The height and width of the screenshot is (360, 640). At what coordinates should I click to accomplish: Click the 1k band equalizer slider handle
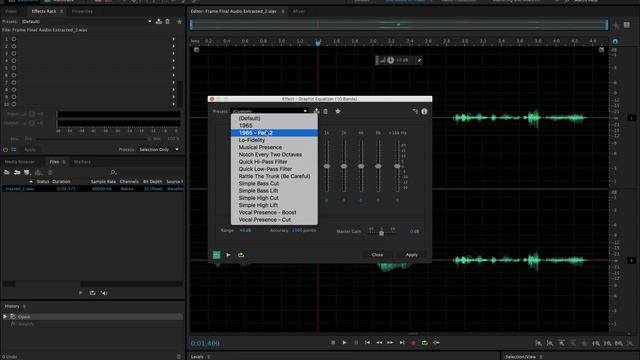(x=327, y=166)
